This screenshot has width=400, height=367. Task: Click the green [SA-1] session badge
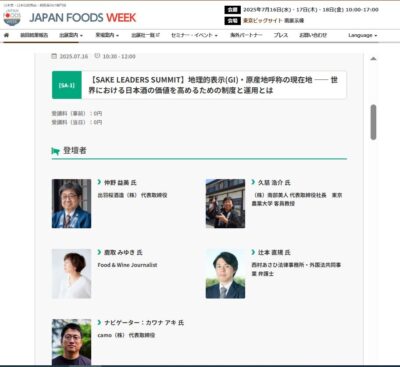(67, 85)
